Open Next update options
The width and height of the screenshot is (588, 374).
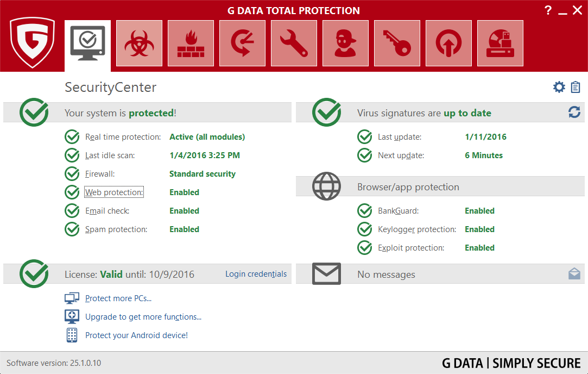[x=401, y=155]
